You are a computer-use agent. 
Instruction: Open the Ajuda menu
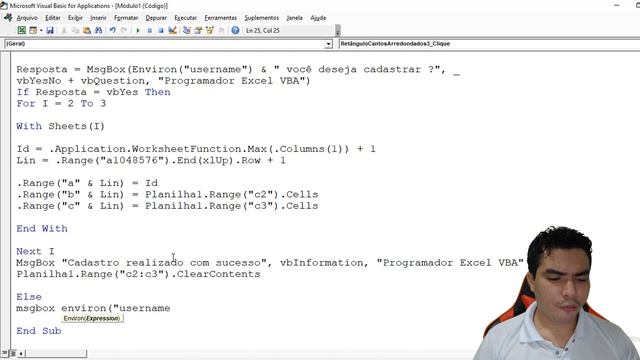318,18
